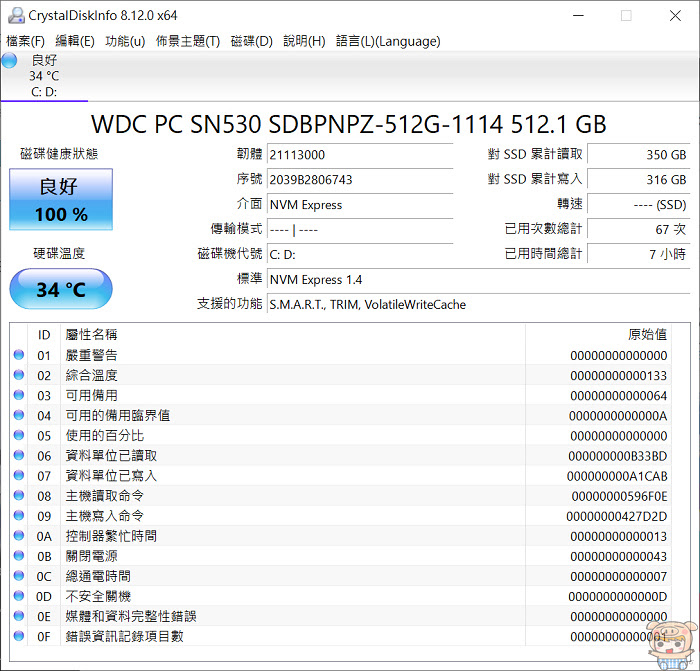The height and width of the screenshot is (671, 700).
Task: Open the 磁碟(D) menu
Action: [x=251, y=41]
